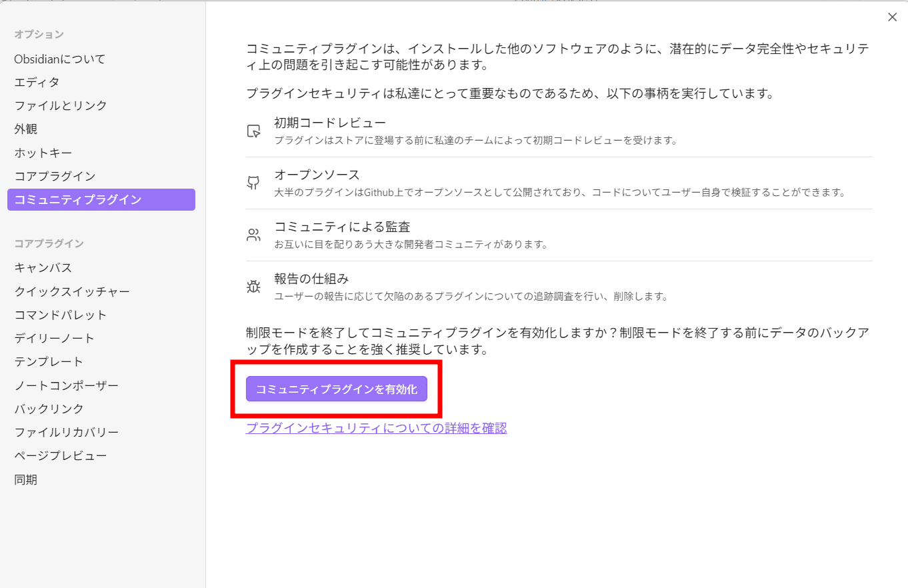
Task: Click the text starting 大半のプラグインはGithub上で
Action: click(560, 192)
